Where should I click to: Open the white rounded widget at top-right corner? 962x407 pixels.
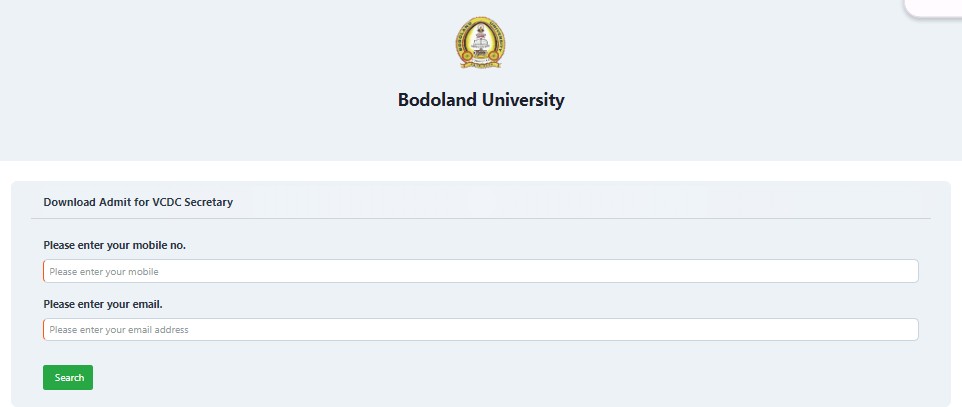click(934, 7)
